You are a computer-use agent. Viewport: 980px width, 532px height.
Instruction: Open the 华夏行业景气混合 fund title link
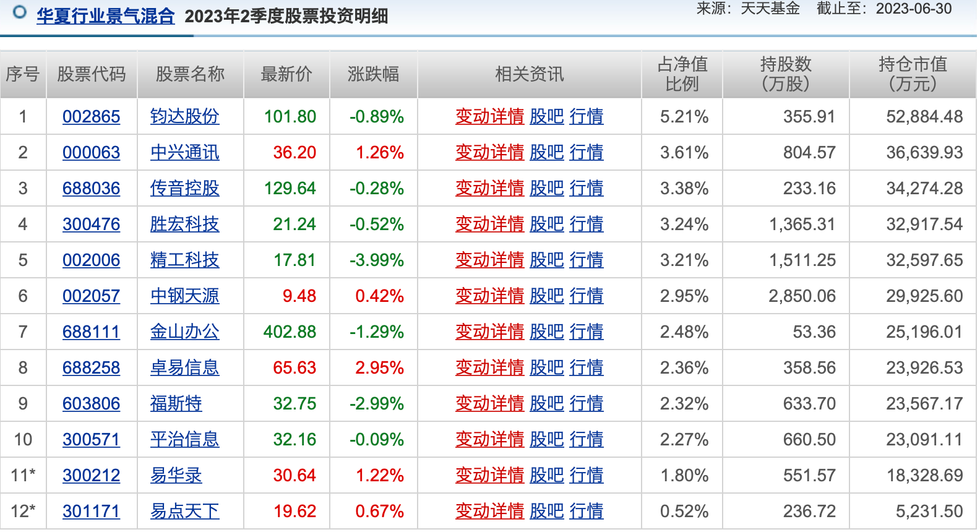coord(105,16)
